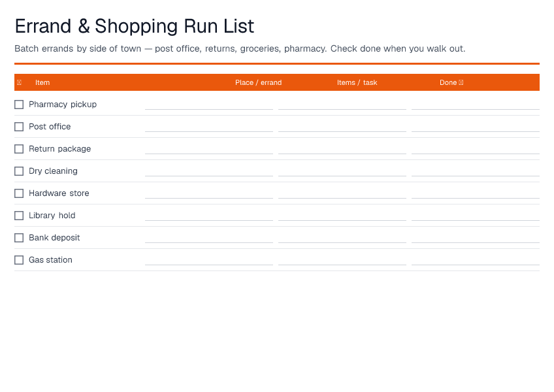Viewport: 554px width, 392px height.
Task: Click the Place / errand field for Gas station
Action: pos(209,261)
